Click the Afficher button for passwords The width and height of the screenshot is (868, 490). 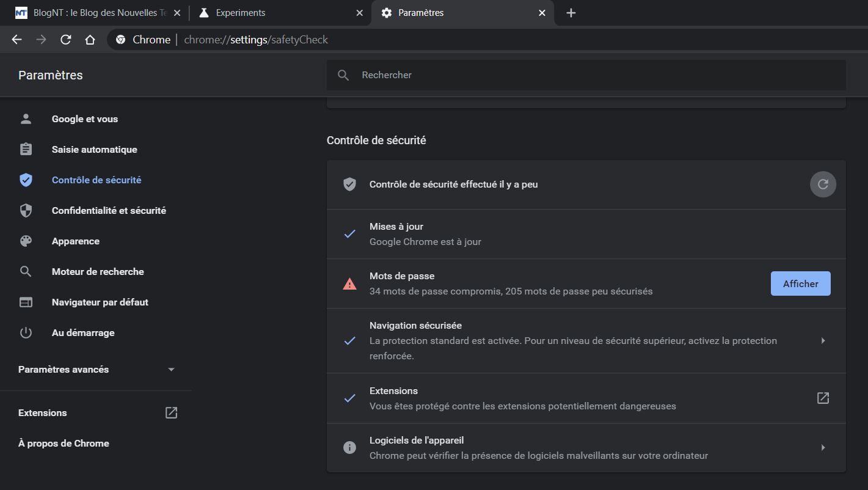pos(800,283)
